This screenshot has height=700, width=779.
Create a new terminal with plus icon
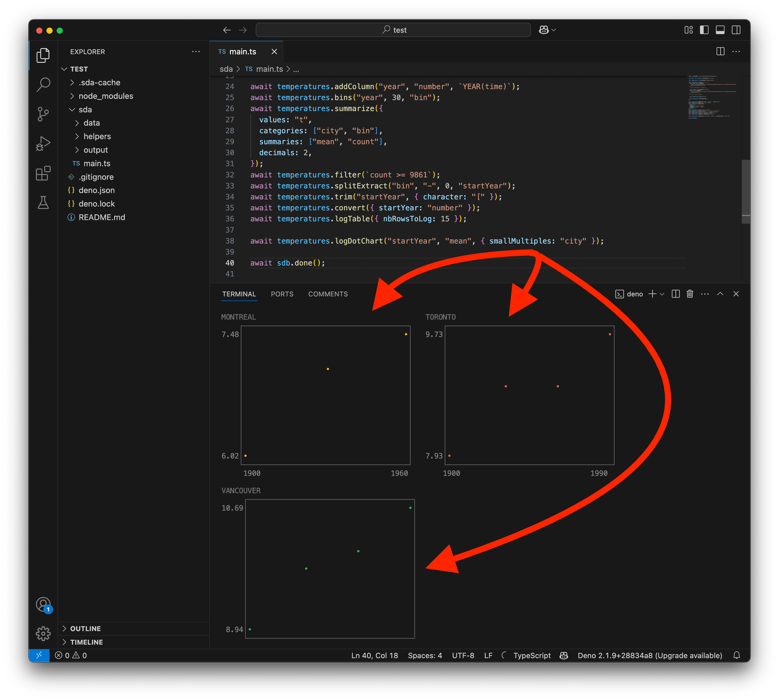coord(652,294)
